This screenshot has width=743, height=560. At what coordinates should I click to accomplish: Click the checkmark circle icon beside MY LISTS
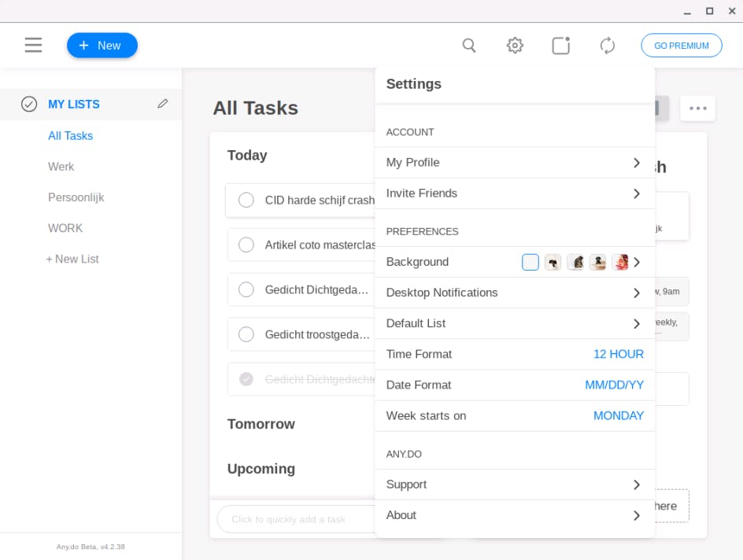[29, 104]
